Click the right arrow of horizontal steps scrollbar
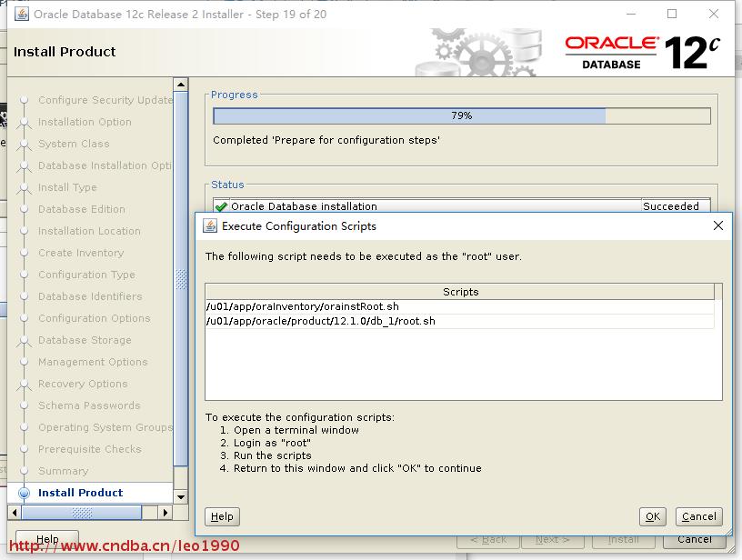This screenshot has height=560, width=742. pos(165,512)
